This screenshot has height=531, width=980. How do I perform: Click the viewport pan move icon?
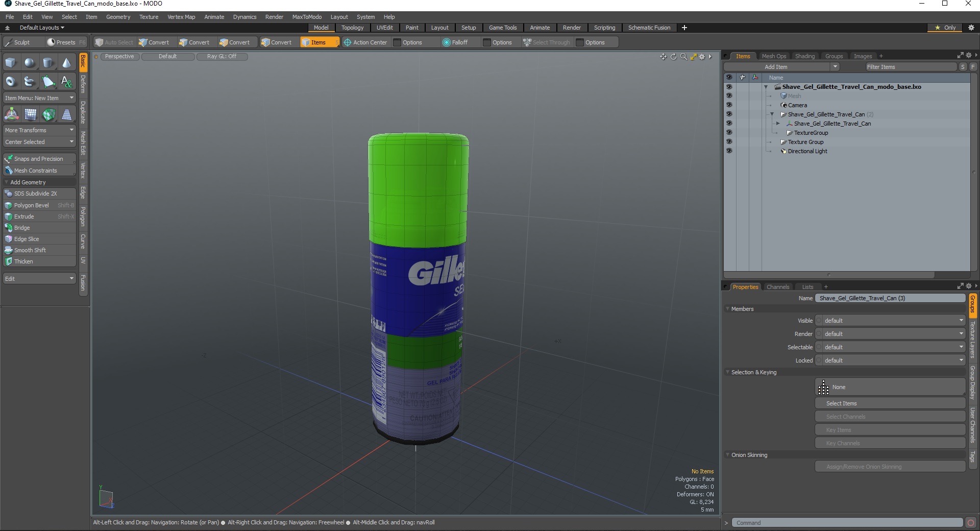click(663, 57)
